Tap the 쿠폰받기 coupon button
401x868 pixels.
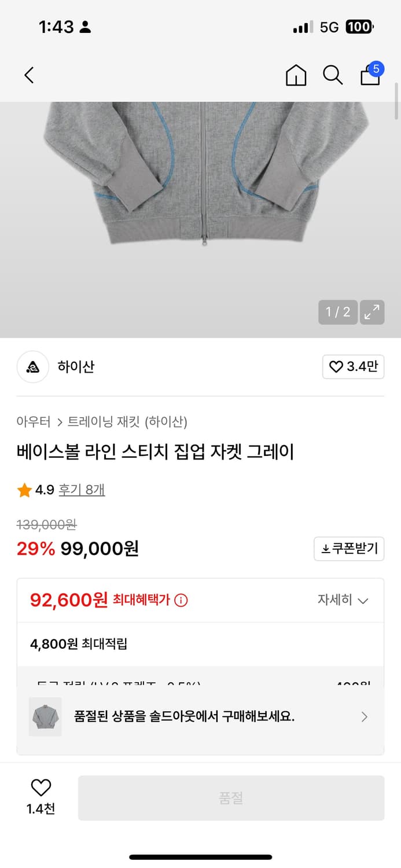coord(348,549)
